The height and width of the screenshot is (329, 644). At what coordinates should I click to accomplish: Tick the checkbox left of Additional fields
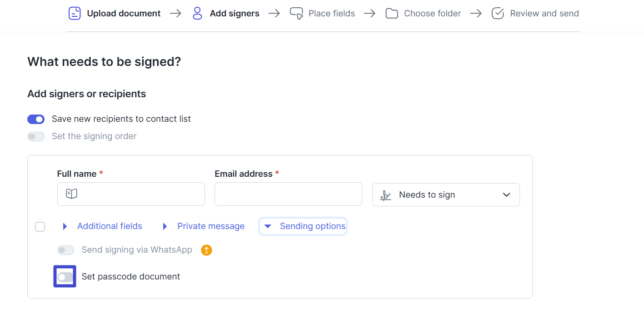(x=40, y=226)
